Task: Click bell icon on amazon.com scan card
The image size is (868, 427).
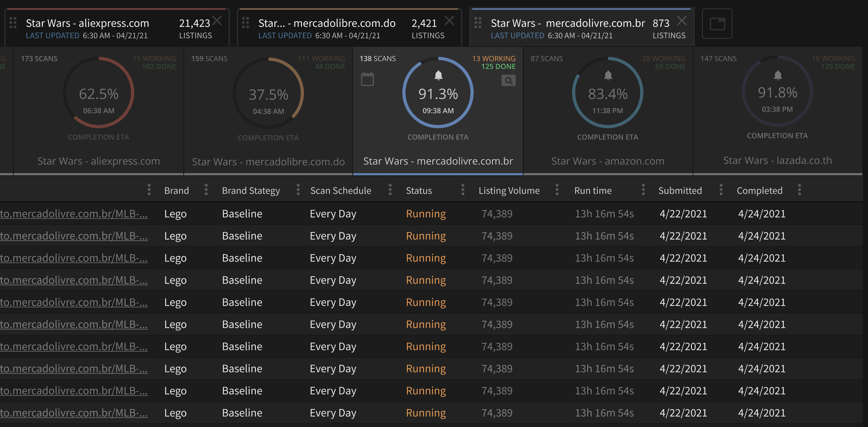Action: pyautogui.click(x=608, y=75)
